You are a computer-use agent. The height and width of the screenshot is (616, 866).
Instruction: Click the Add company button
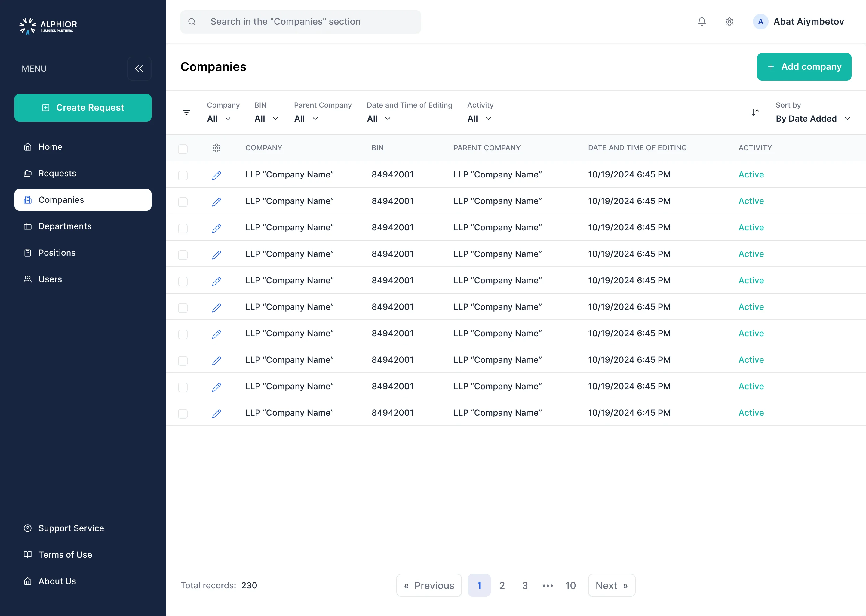804,67
